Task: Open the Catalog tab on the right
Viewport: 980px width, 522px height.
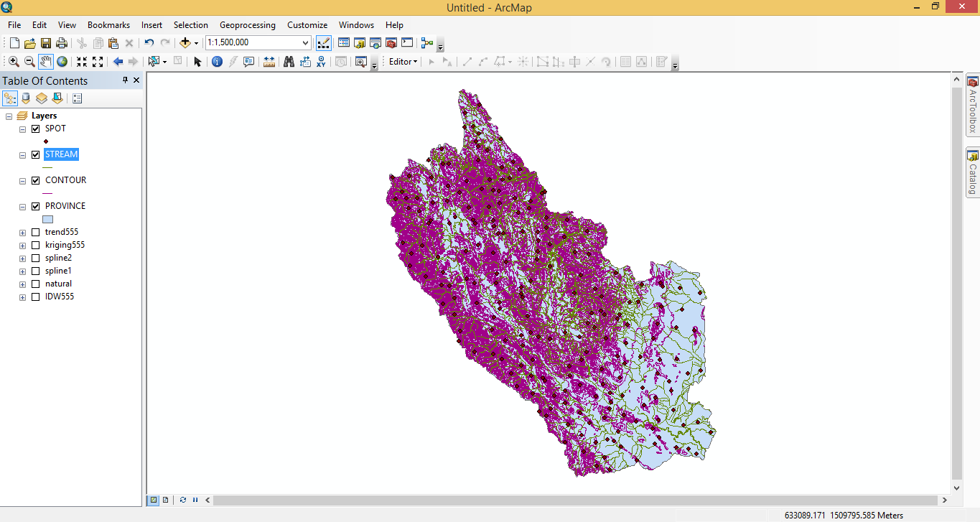Action: [973, 172]
